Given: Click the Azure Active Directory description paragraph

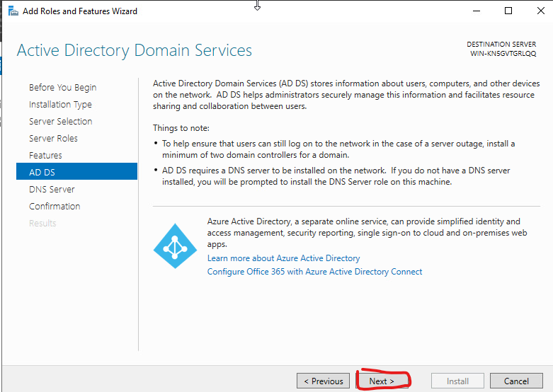Looking at the screenshot, I should 367,233.
